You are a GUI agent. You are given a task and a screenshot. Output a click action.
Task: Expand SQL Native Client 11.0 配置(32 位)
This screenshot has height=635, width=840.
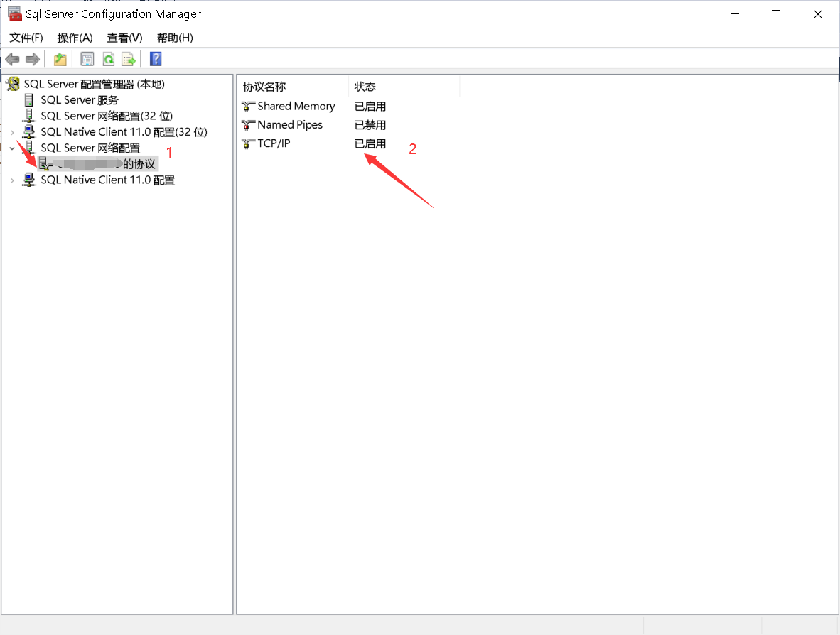coord(12,132)
